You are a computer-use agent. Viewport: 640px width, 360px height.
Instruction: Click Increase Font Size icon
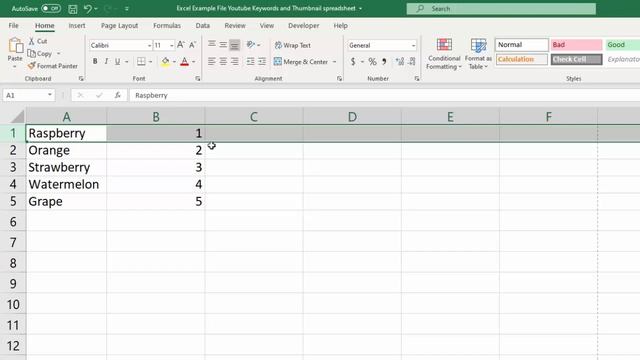181,45
